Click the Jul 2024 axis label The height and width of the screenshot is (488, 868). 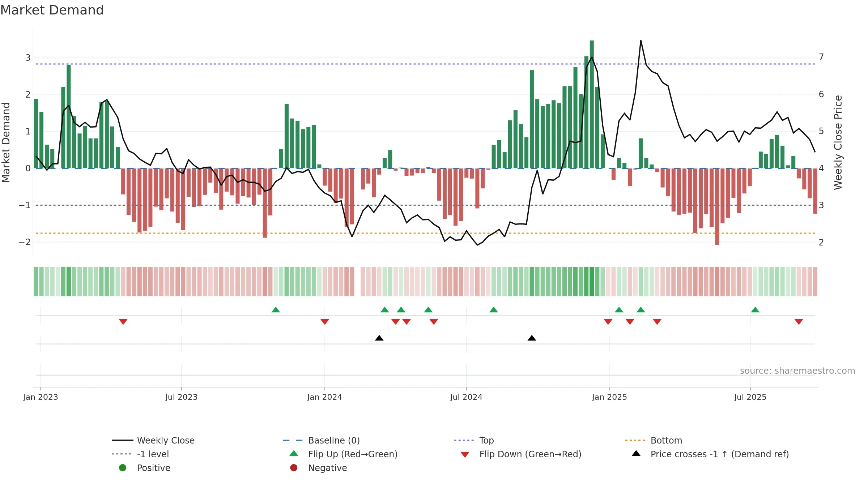coord(466,397)
